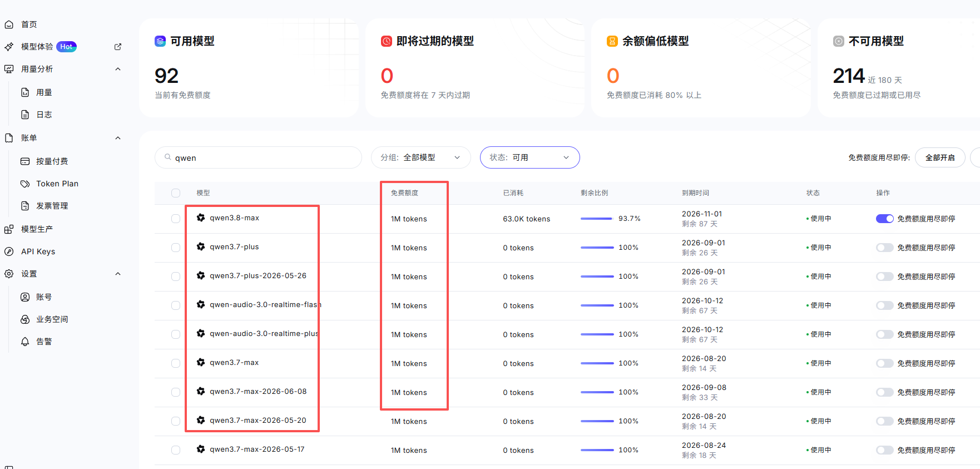Collapse the 用量分析 section with its chevron
This screenshot has height=469, width=980.
click(x=118, y=69)
